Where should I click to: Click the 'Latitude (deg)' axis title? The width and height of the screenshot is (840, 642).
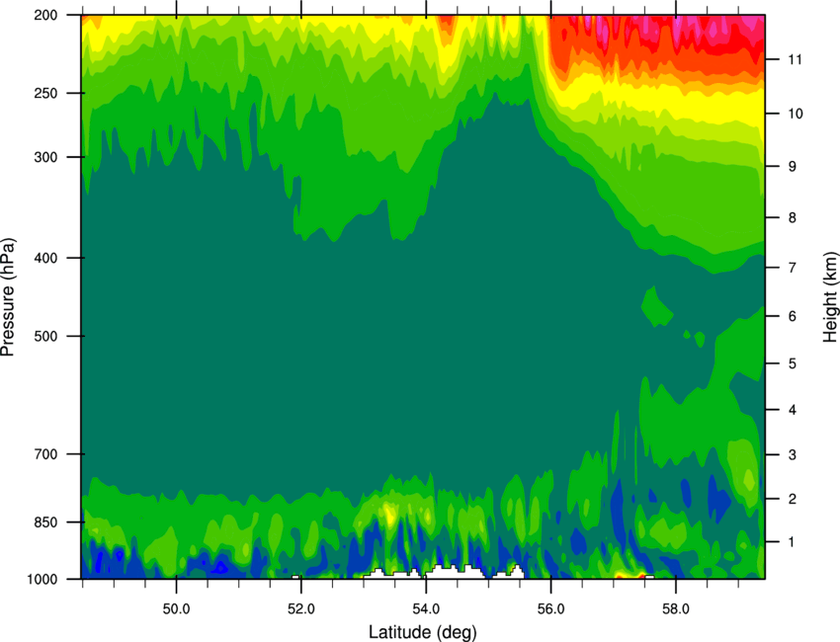(422, 632)
